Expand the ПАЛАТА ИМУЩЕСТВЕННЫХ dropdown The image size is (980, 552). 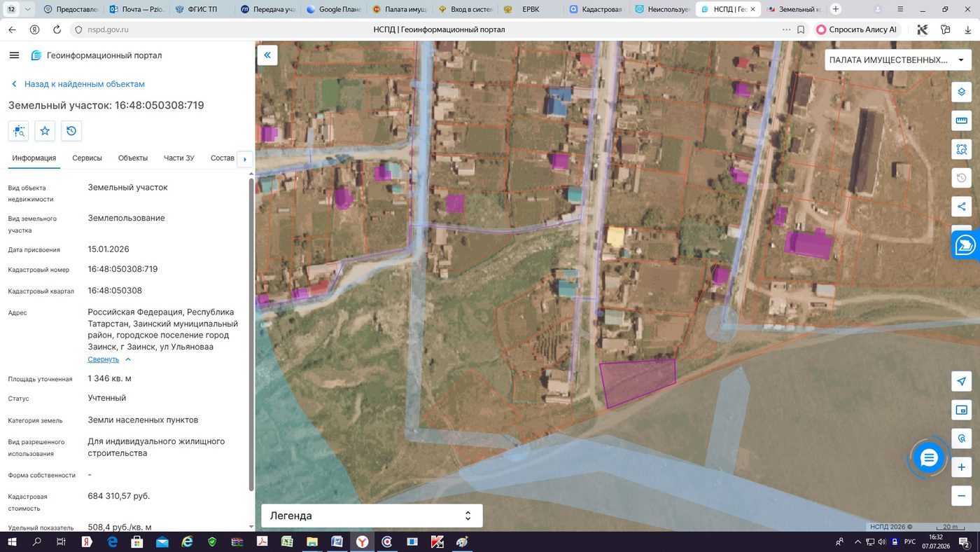click(x=898, y=60)
